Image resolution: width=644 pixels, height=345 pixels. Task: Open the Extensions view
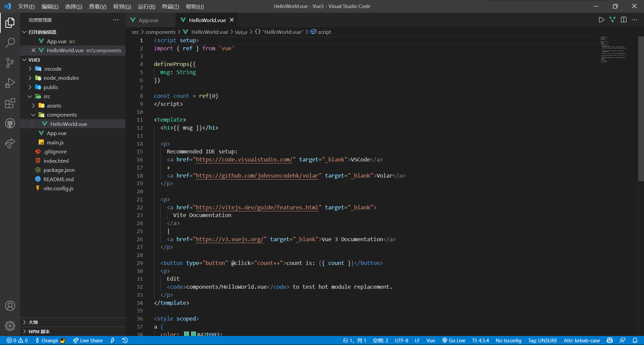click(10, 103)
